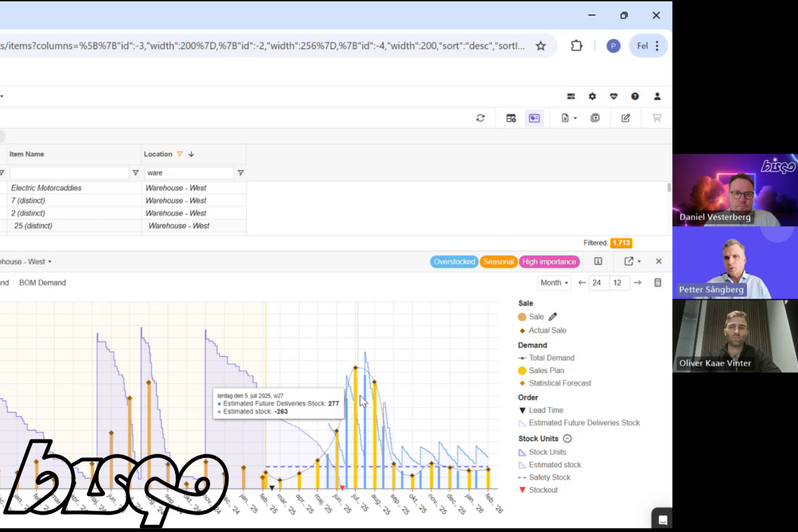Toggle Safety Stock series in chart legend
This screenshot has width=798, height=532.
click(x=549, y=477)
